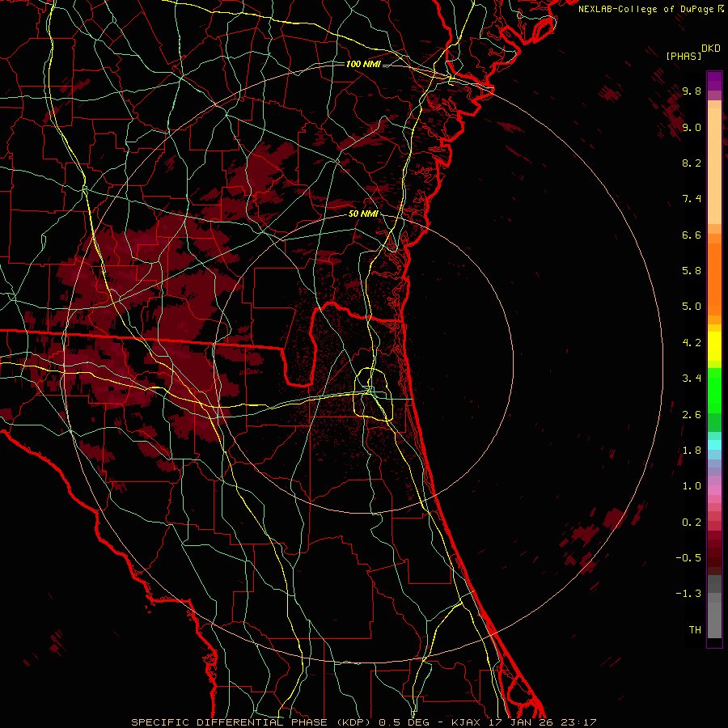Pick the peach band on color bar
Screen dimensions: 728x728
click(714, 166)
